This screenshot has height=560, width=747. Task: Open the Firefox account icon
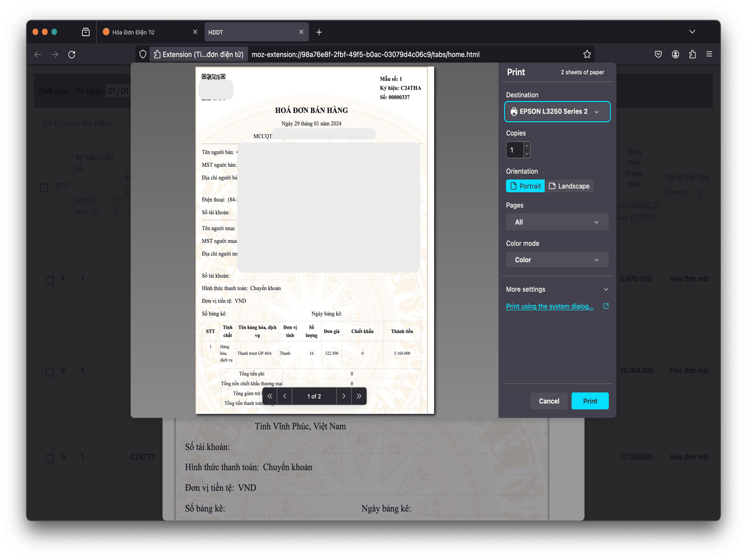(x=675, y=54)
